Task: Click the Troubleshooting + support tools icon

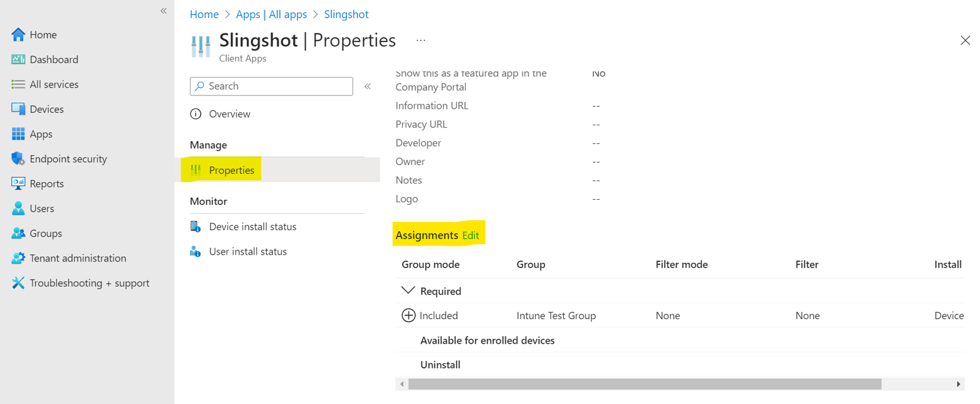Action: point(18,283)
